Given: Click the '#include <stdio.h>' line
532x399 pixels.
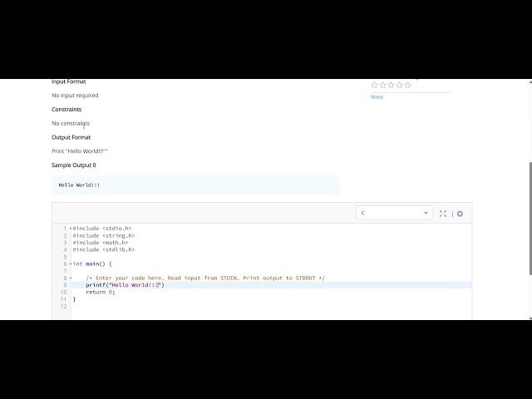Looking at the screenshot, I should coord(102,229).
